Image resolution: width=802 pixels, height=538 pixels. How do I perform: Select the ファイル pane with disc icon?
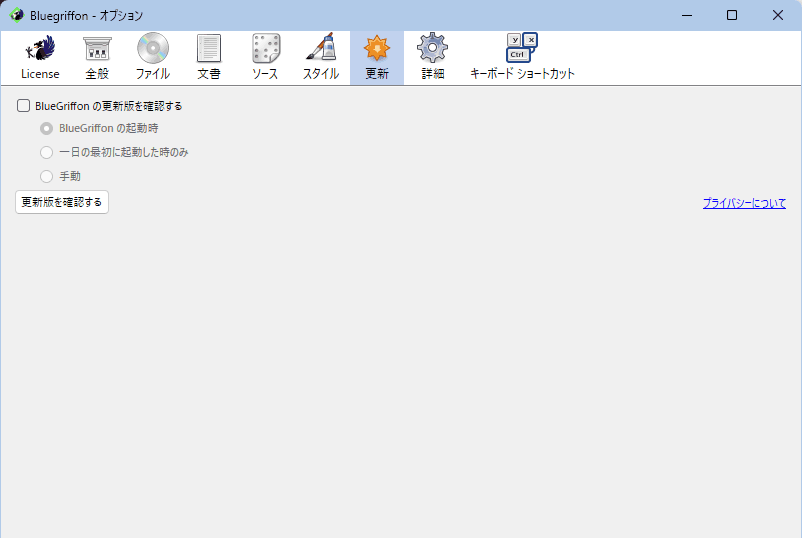click(153, 57)
